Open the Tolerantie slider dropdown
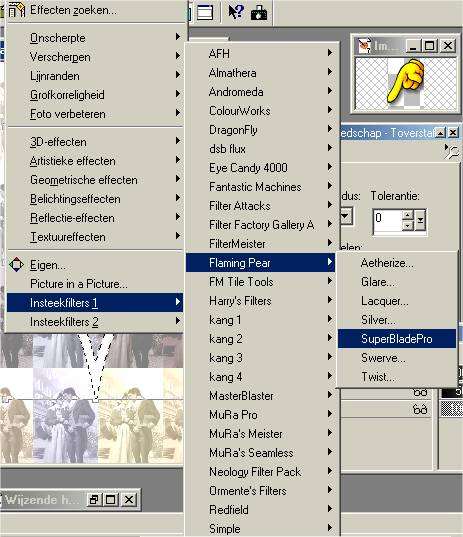Screen dimensions: 463x537 [x=420, y=220]
